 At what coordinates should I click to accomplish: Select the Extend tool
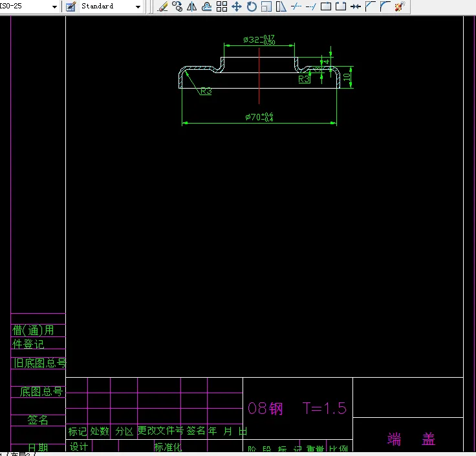coord(311,6)
